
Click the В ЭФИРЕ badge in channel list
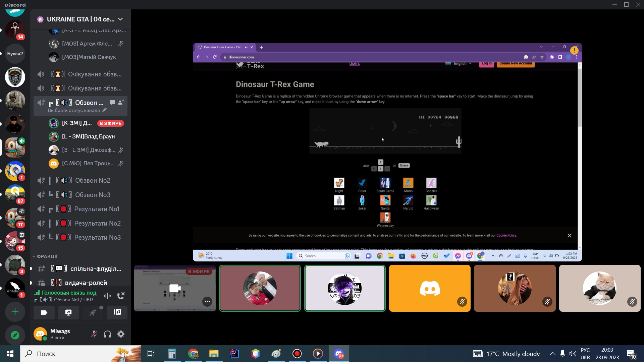point(111,123)
